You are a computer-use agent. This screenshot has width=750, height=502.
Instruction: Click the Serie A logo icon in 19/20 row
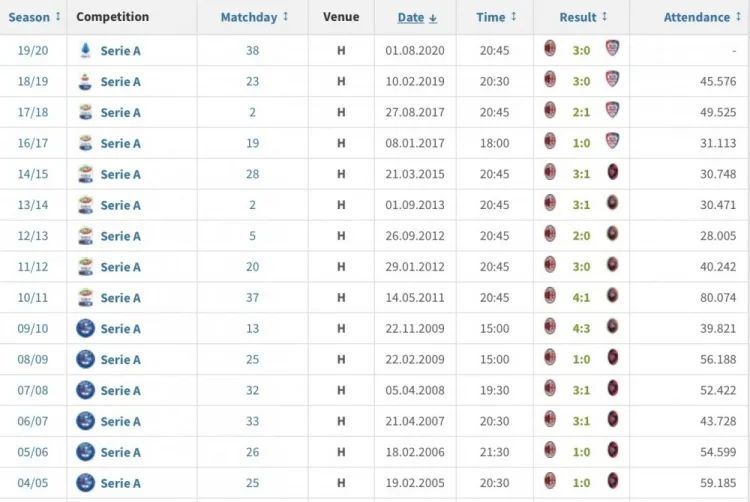(86, 50)
